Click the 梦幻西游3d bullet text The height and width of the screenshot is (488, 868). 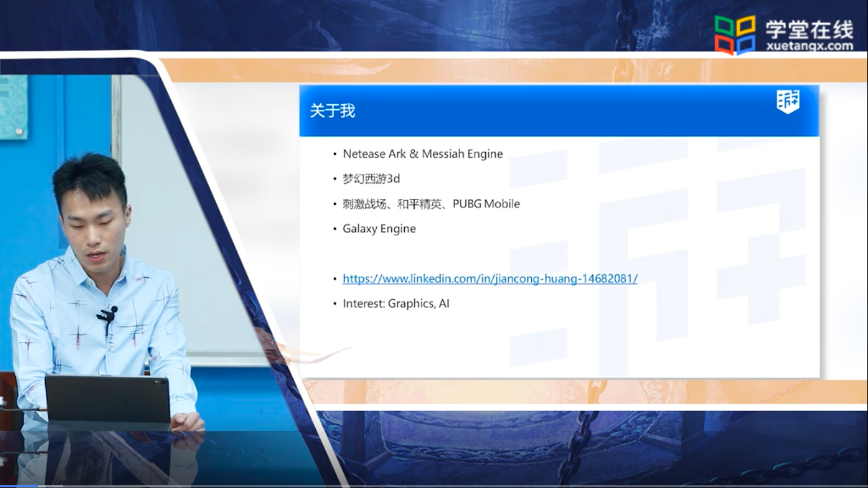click(371, 179)
